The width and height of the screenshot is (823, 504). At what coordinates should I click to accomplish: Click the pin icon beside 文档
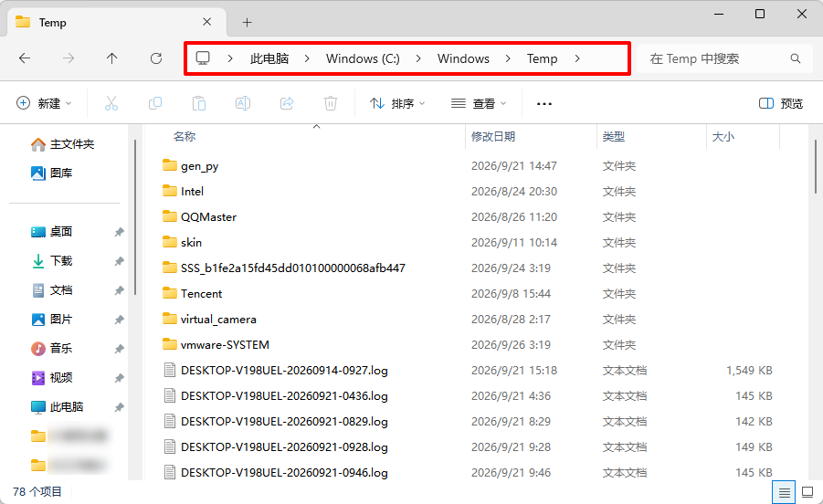[119, 290]
